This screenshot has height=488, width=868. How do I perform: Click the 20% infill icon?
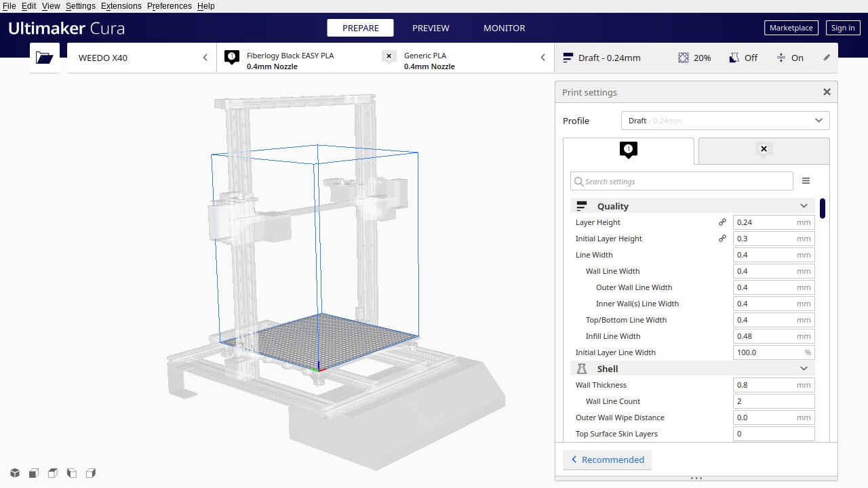(684, 58)
